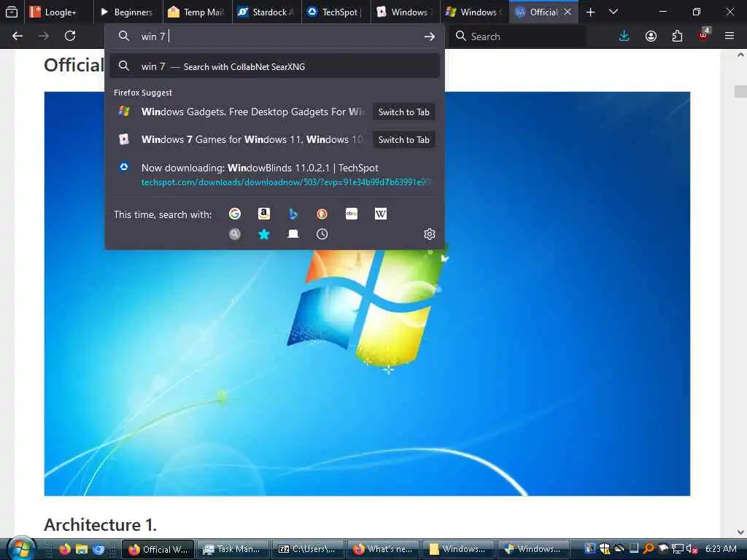Switch to the TechSpot tab
The image size is (747, 560).
coord(336,12)
